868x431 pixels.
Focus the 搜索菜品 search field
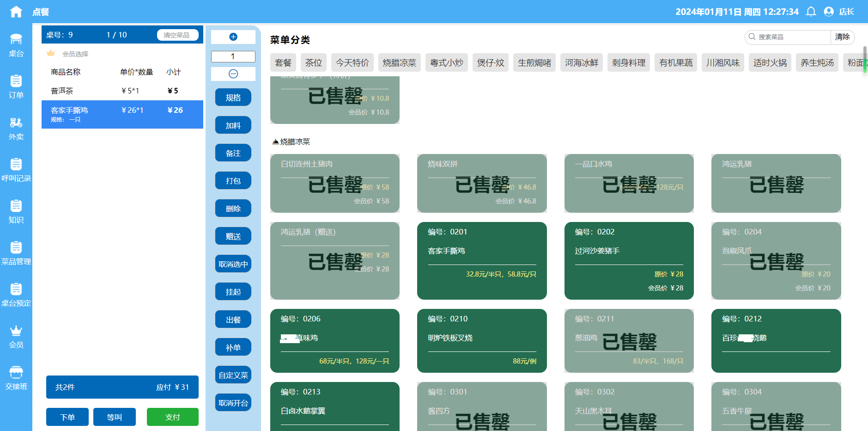tap(793, 37)
